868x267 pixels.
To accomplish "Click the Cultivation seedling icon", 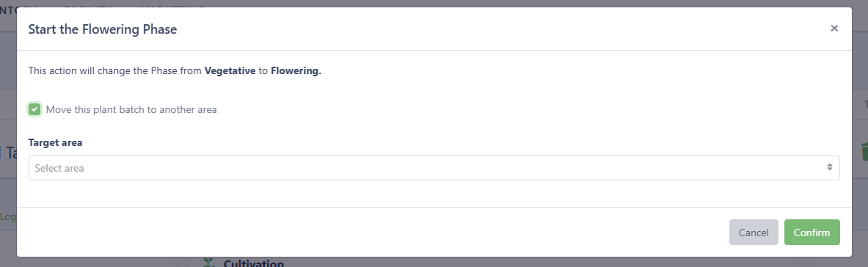I will coord(208,263).
